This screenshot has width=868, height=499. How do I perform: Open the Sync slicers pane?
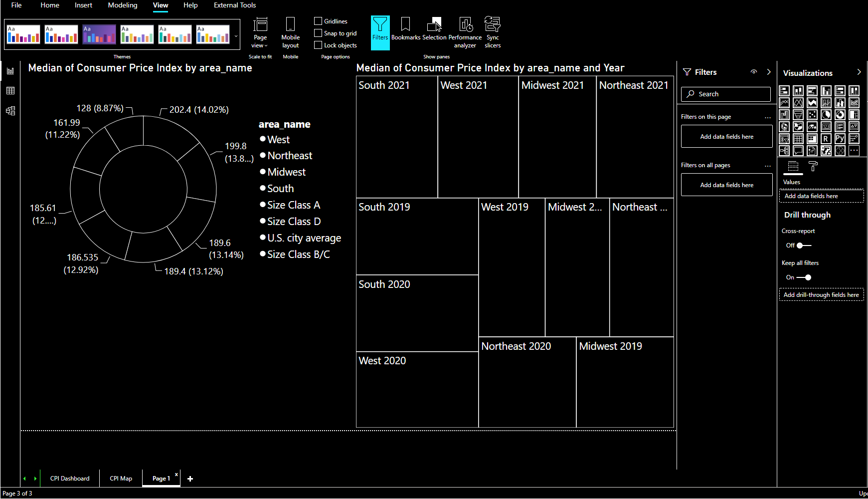[x=493, y=32]
